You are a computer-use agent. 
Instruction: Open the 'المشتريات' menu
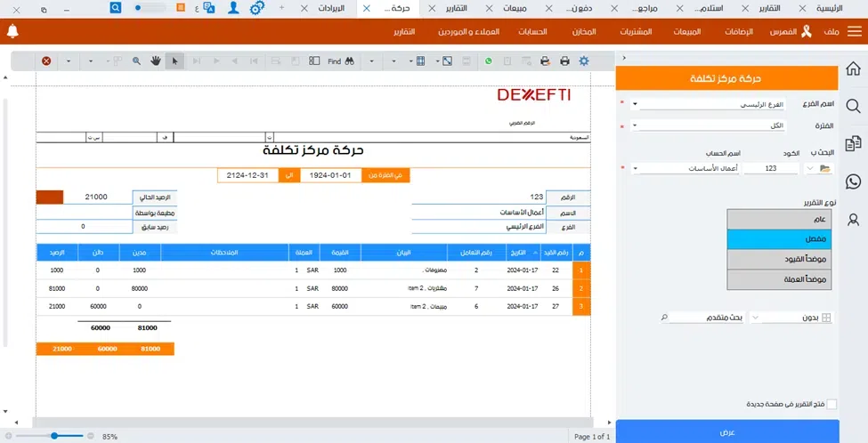tap(634, 32)
